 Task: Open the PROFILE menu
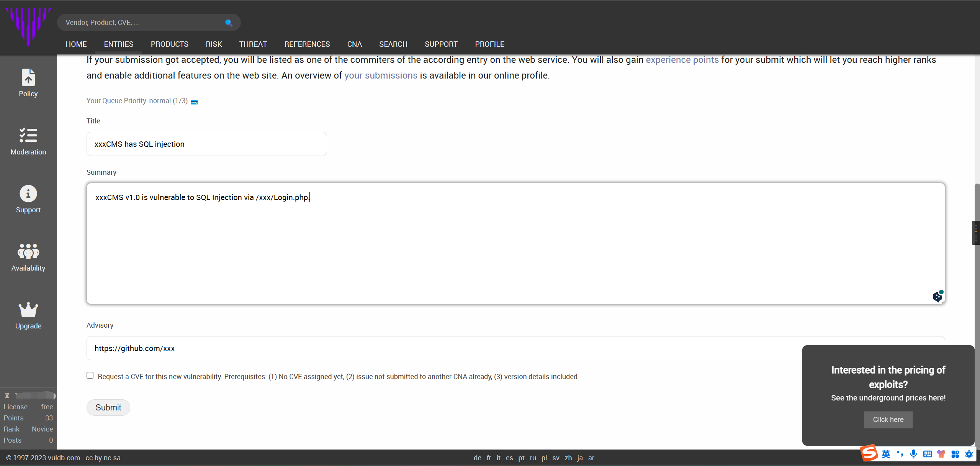490,44
